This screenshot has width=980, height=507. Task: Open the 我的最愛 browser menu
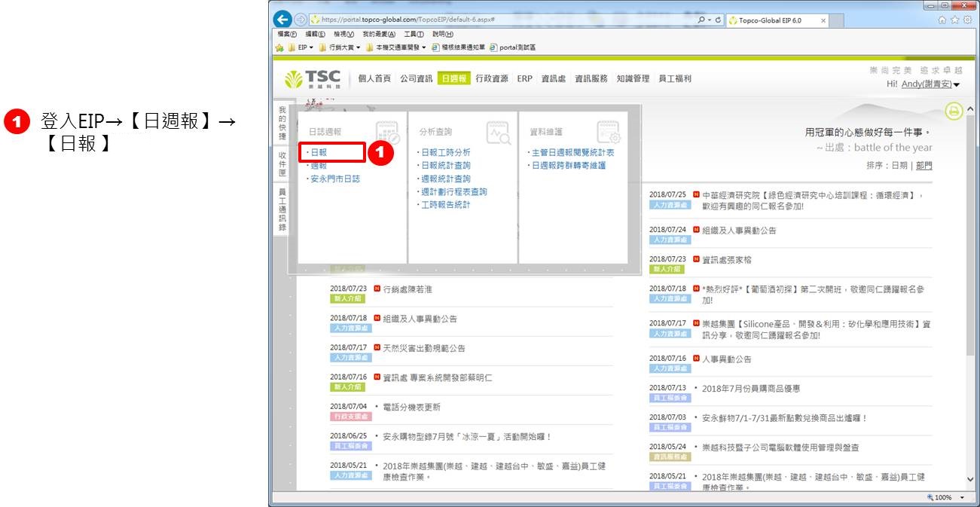tap(378, 35)
